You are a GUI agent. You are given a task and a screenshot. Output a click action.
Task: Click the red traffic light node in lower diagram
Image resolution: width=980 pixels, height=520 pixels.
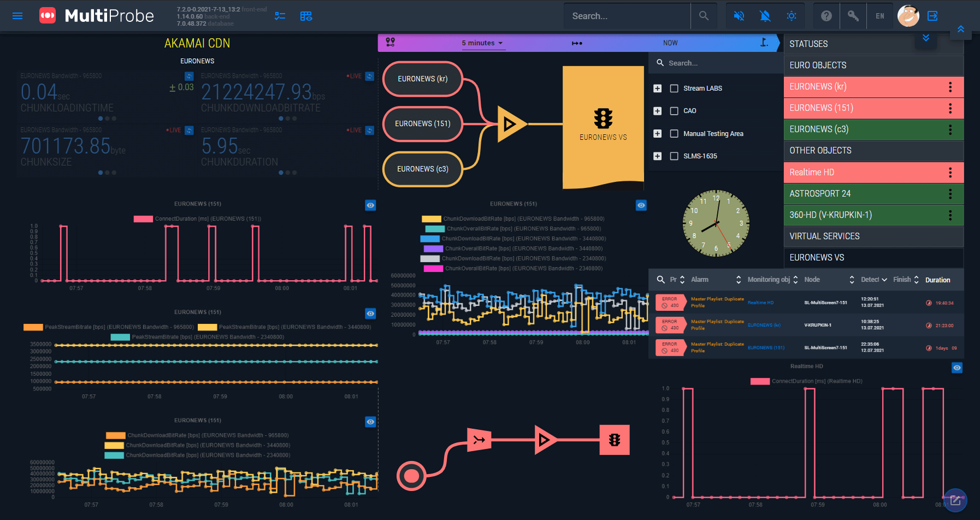tap(615, 440)
